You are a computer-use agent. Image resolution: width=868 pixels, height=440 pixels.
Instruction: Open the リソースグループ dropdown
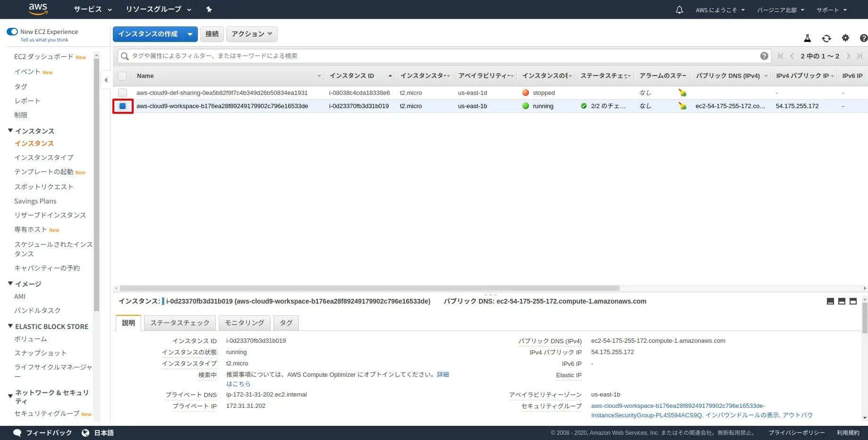coord(159,9)
